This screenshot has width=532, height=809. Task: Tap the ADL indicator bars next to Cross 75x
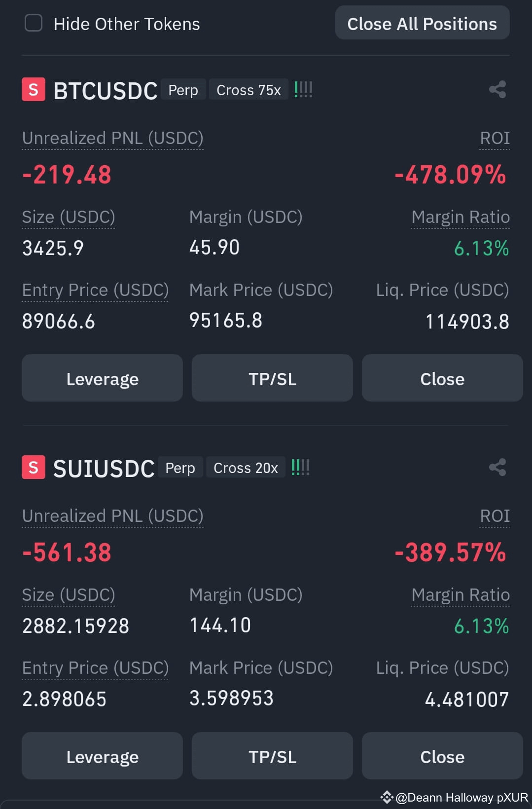303,89
